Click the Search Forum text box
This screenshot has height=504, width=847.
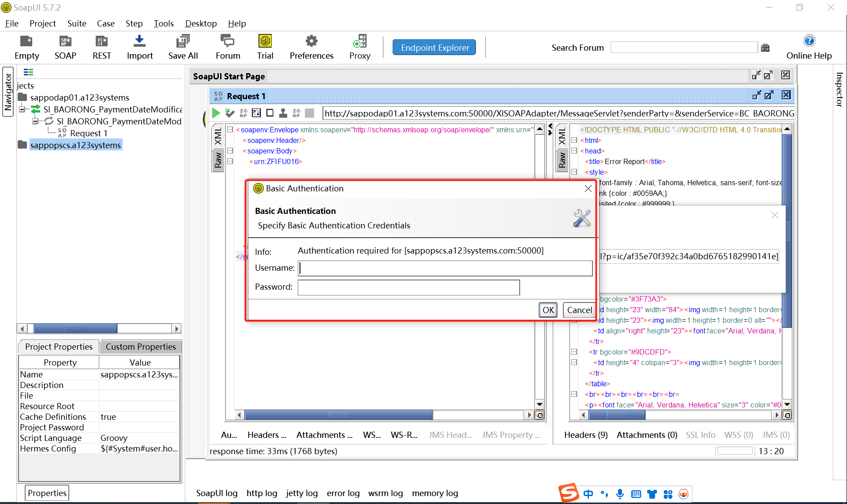(x=684, y=48)
